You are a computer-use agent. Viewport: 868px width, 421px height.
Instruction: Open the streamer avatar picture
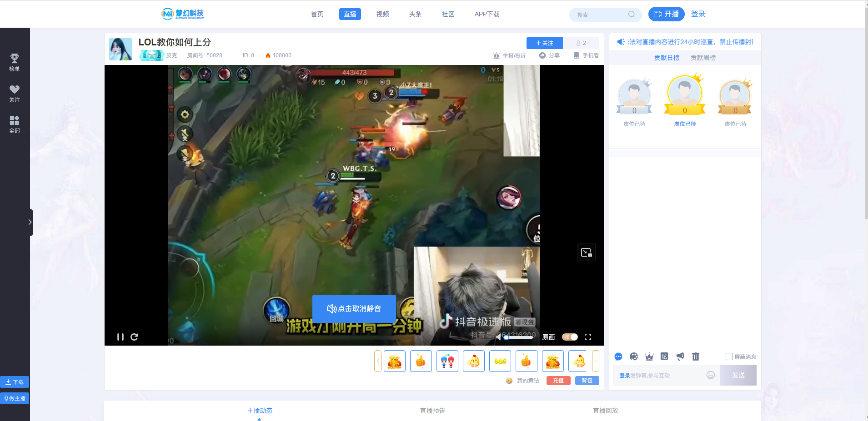(120, 49)
